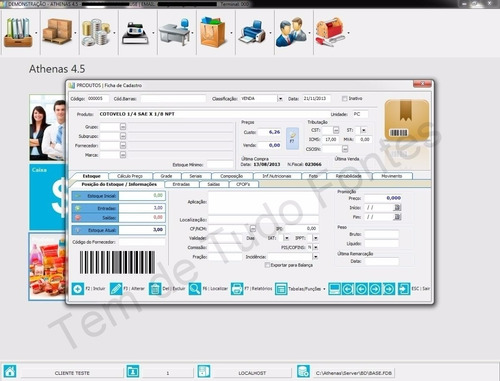Open the Incidência dropdown

(315, 257)
